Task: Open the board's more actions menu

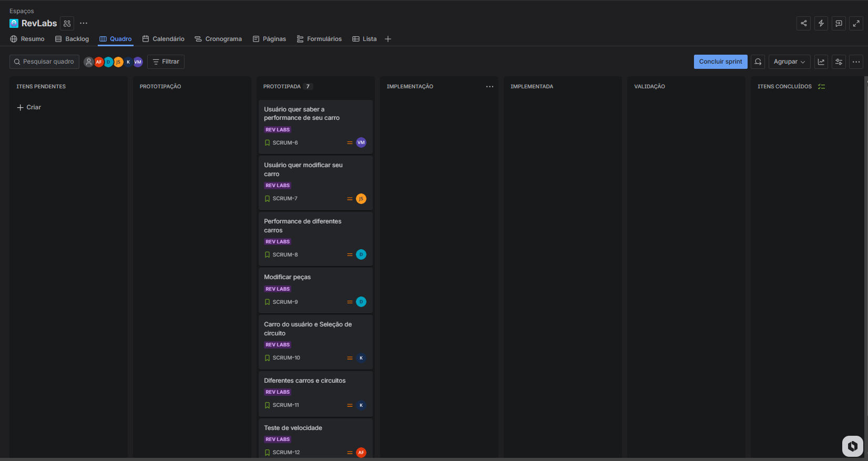Action: (856, 62)
